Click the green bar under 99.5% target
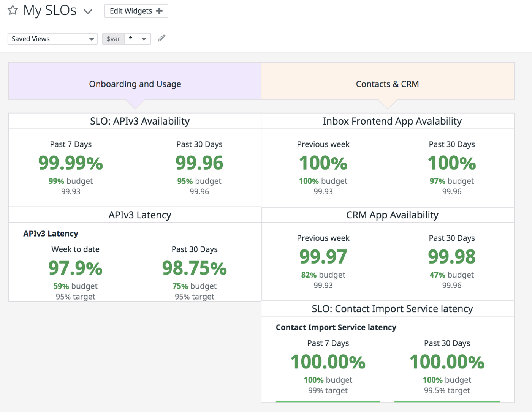The width and height of the screenshot is (532, 412). pos(447,401)
